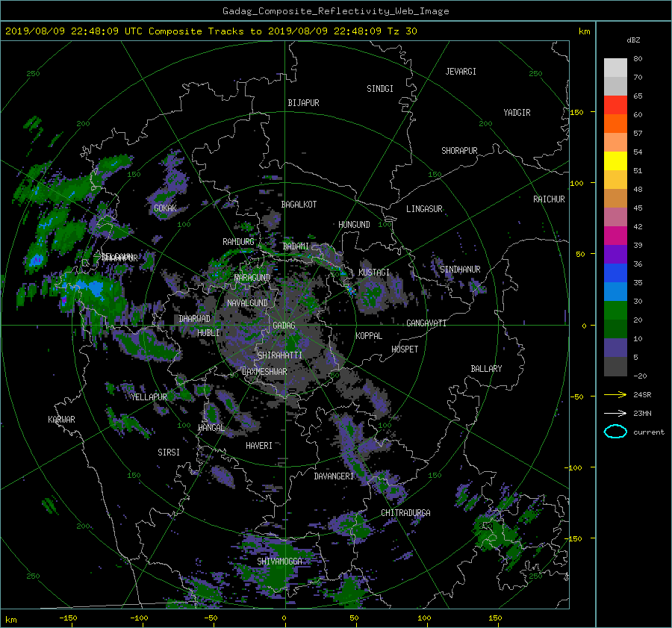Select the blue 35-36 dBZ color swatch

[615, 273]
